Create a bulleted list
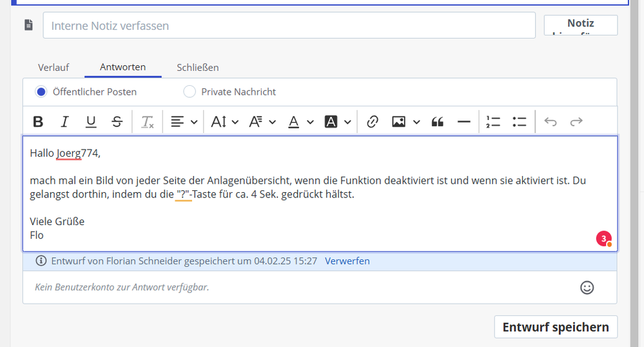The height and width of the screenshot is (347, 644). 520,122
